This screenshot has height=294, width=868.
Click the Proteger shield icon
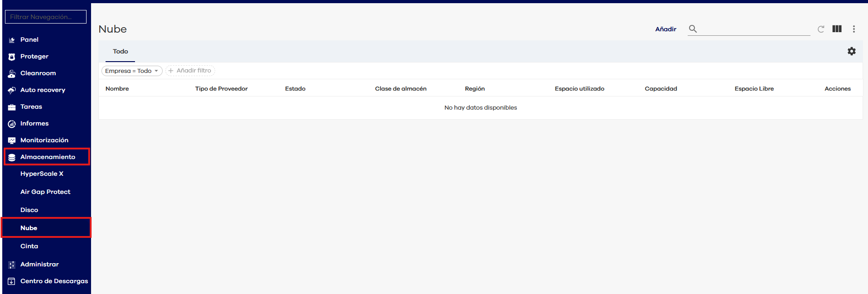[12, 57]
